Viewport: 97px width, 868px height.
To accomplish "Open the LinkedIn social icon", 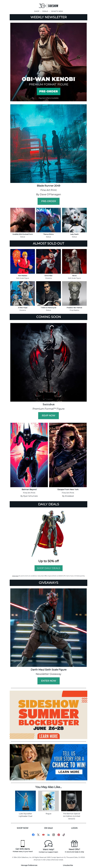I will click(48, 835).
